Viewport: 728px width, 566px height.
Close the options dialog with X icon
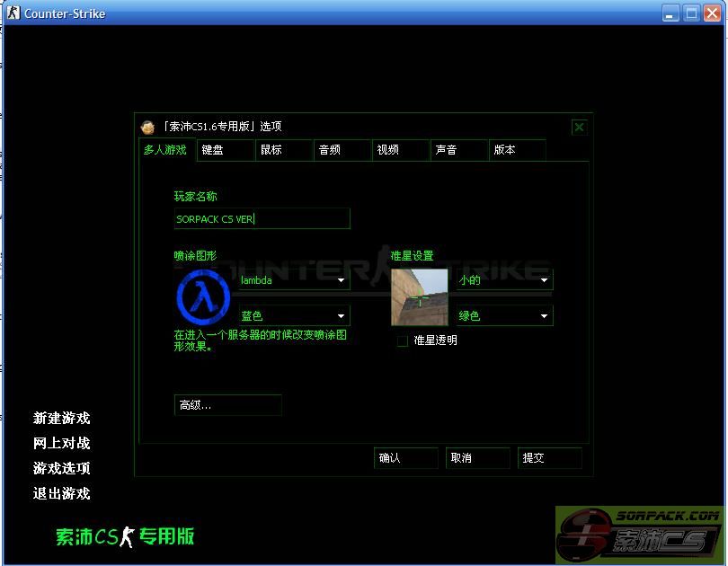point(579,127)
